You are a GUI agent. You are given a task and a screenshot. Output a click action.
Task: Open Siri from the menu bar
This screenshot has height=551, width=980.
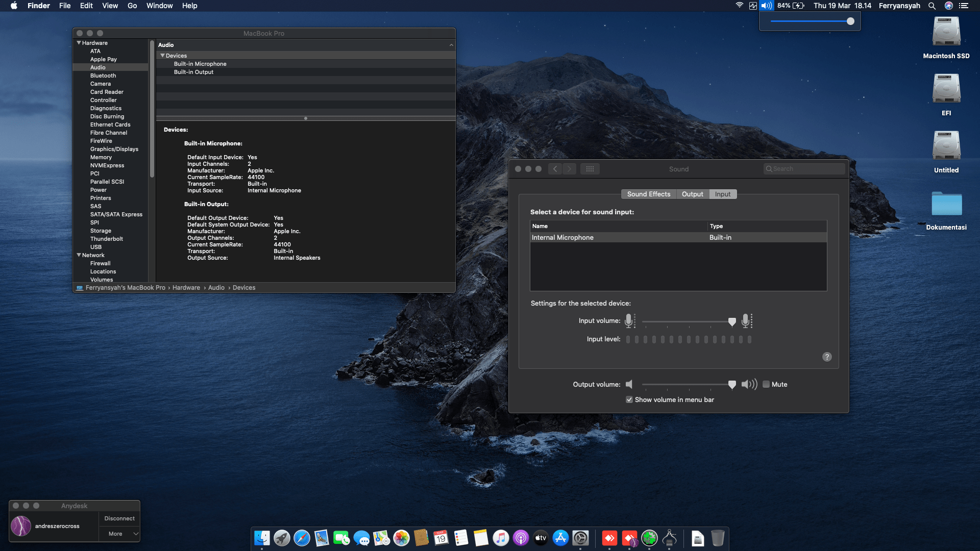coord(949,6)
